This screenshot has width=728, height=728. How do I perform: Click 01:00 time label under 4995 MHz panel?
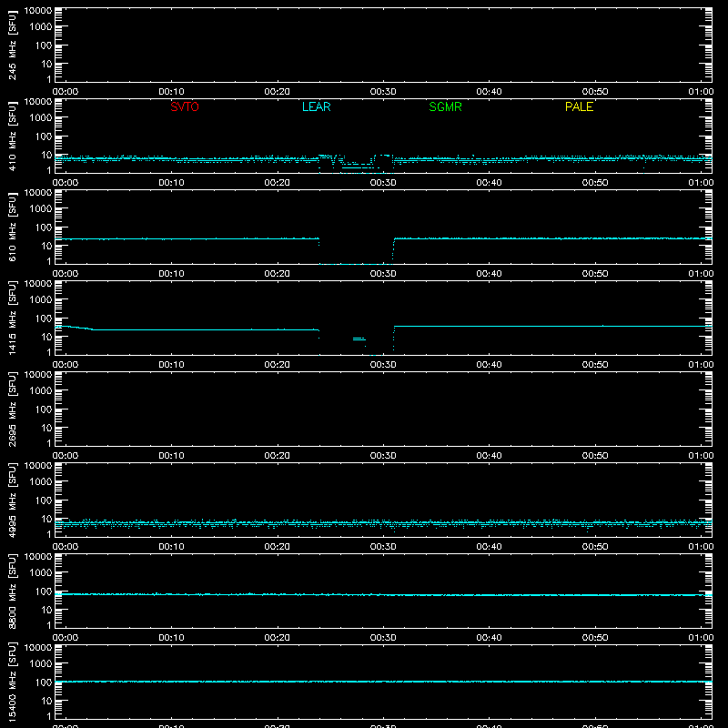[x=701, y=547]
